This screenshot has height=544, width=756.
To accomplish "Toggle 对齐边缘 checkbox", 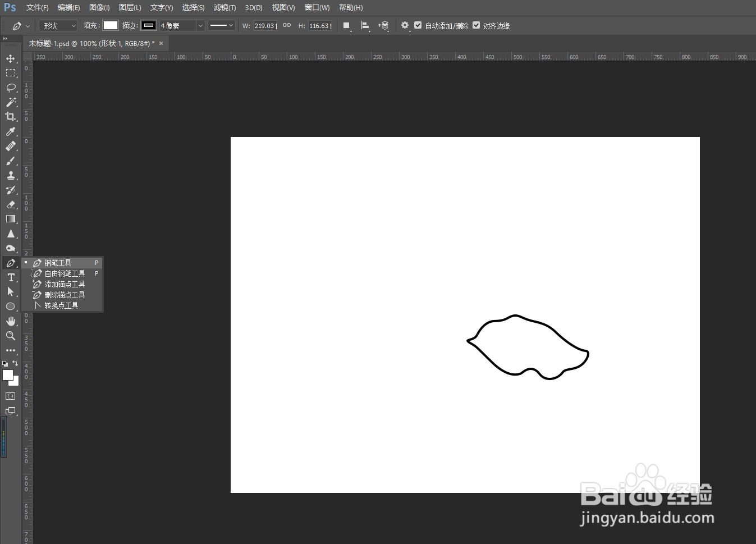I will tap(476, 25).
